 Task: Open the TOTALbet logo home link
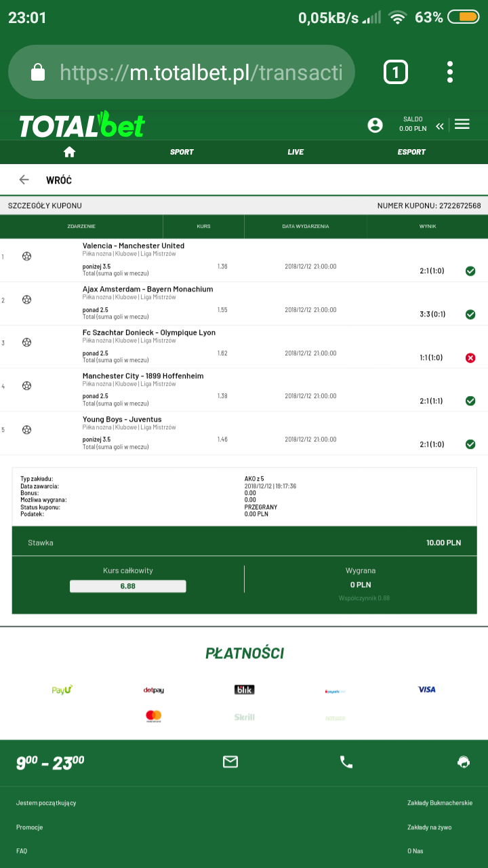(x=81, y=125)
